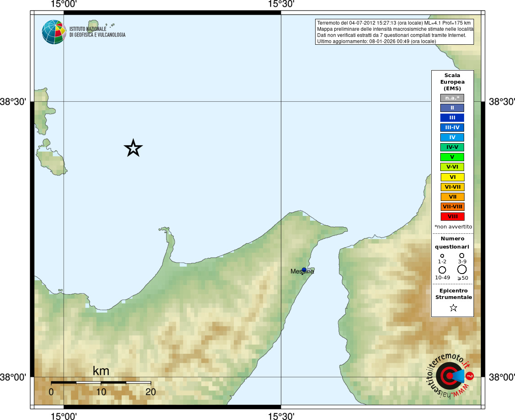Select the grey n.a.* legend swatch
Image resolution: width=515 pixels, height=420 pixels.
[x=452, y=98]
